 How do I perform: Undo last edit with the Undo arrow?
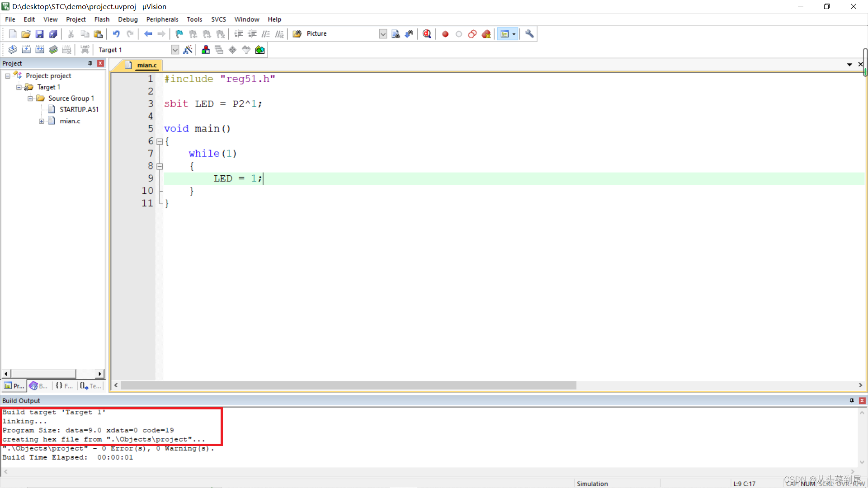pos(116,34)
